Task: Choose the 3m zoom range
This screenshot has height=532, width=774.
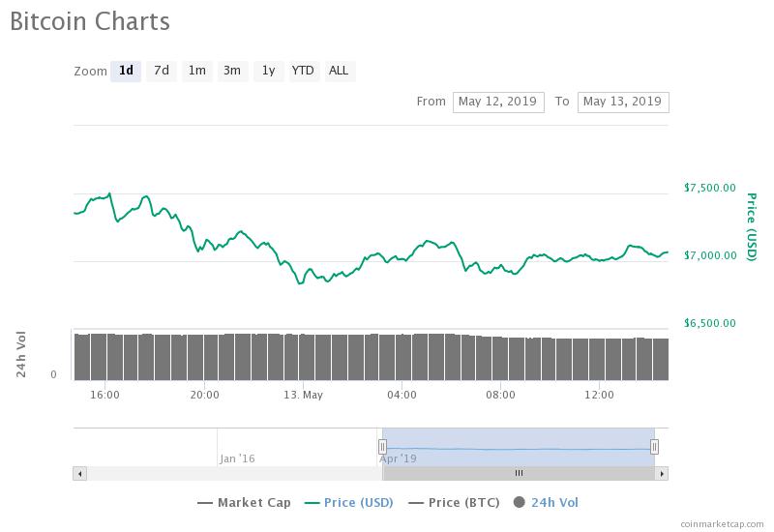Action: tap(232, 71)
